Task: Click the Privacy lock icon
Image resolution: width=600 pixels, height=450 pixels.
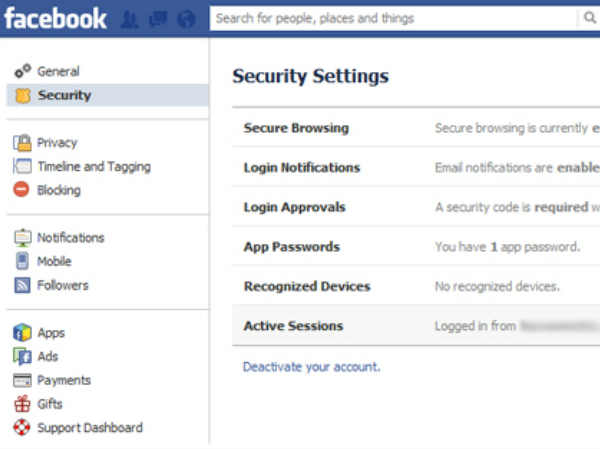Action: coord(22,143)
